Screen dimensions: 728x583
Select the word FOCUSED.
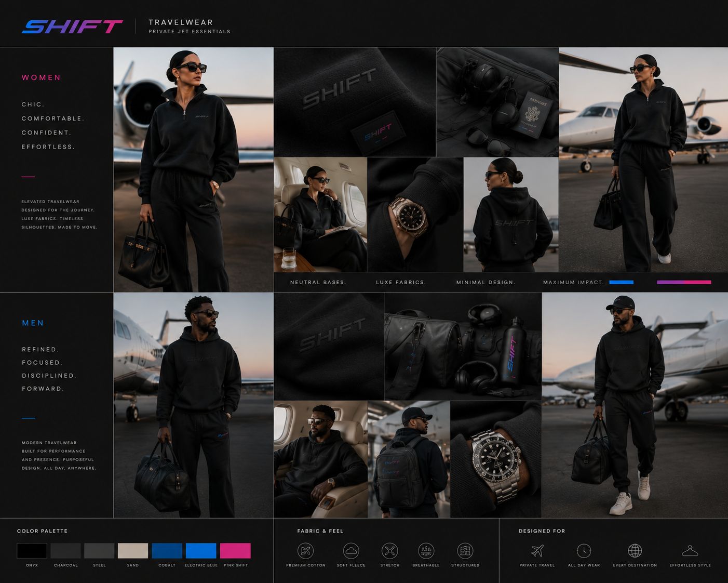[x=42, y=363]
